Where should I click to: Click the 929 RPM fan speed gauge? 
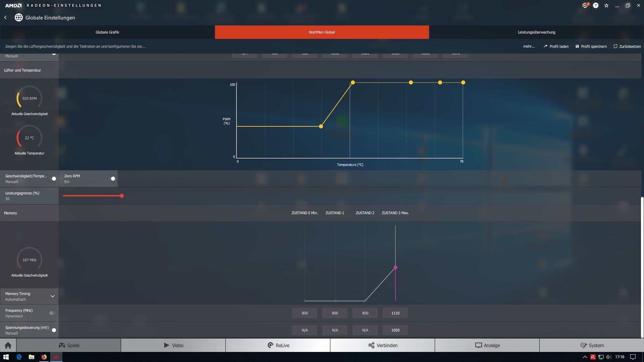[x=30, y=98]
